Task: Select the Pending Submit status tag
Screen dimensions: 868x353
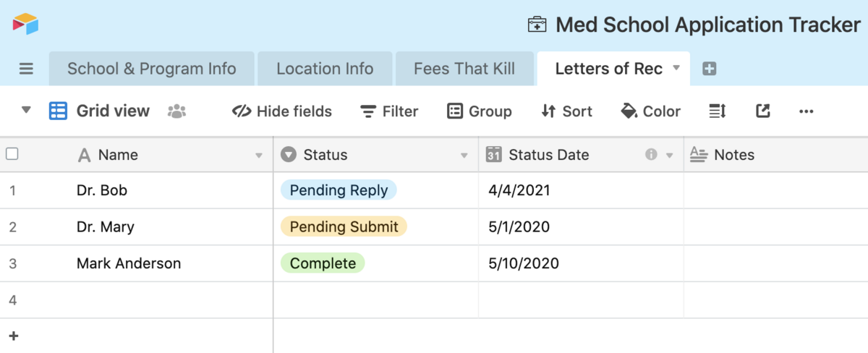Action: click(344, 227)
